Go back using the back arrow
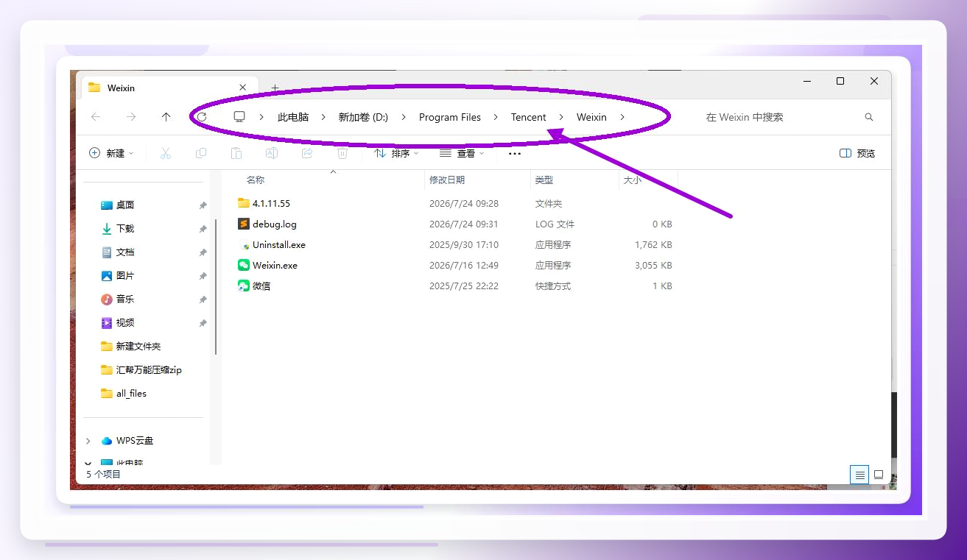 (96, 117)
